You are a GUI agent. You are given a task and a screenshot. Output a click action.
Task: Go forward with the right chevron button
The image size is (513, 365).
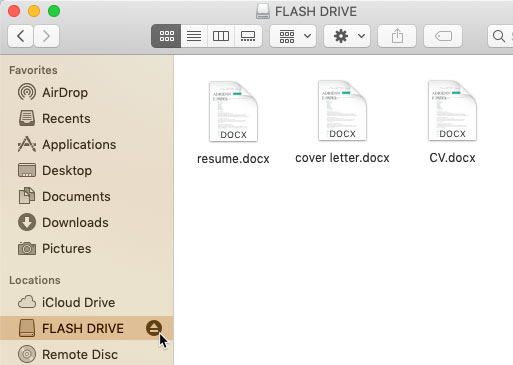click(x=46, y=36)
